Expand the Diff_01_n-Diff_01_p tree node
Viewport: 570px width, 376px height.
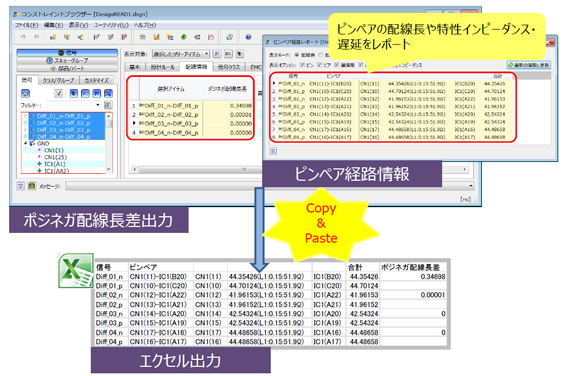click(x=25, y=116)
